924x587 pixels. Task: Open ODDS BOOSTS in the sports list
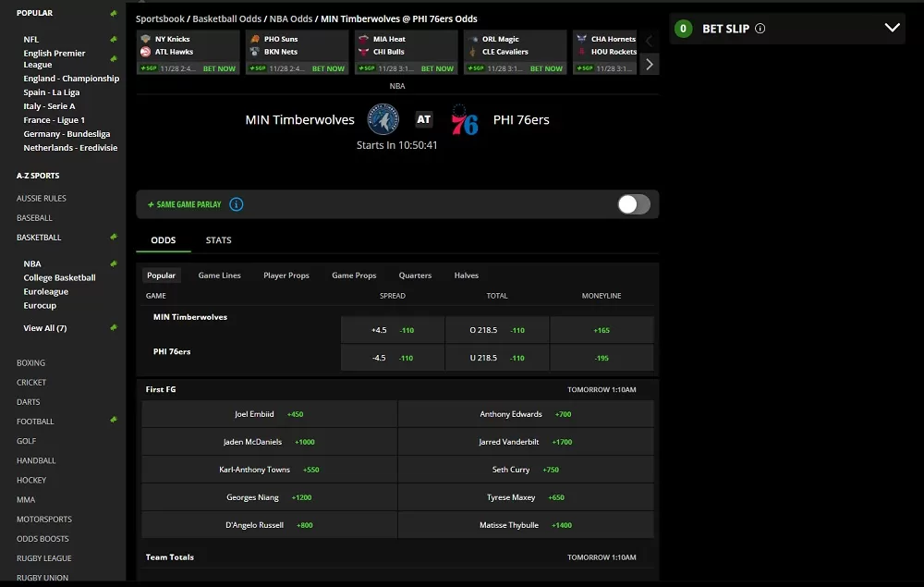43,539
